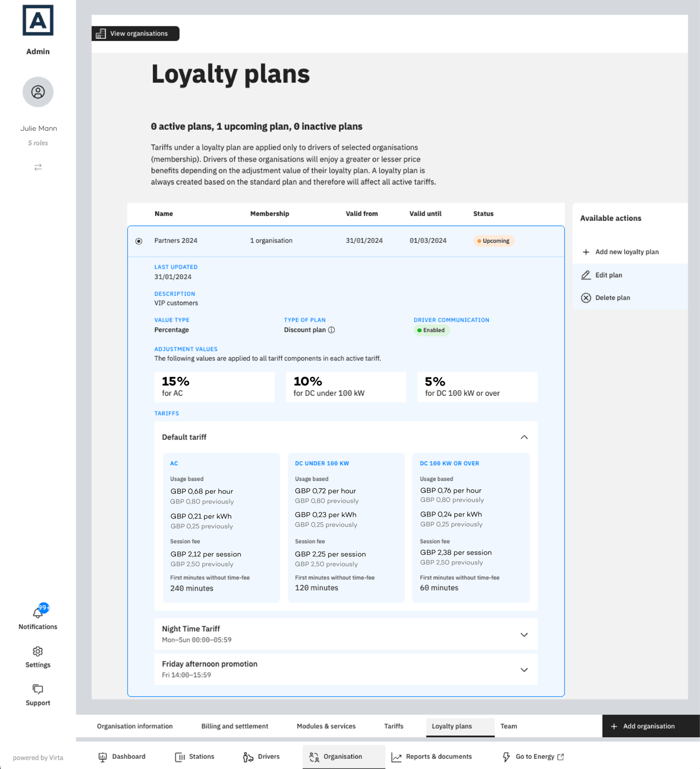Image resolution: width=700 pixels, height=769 pixels.
Task: Switch to the Billing and settlement tab
Action: 234,726
